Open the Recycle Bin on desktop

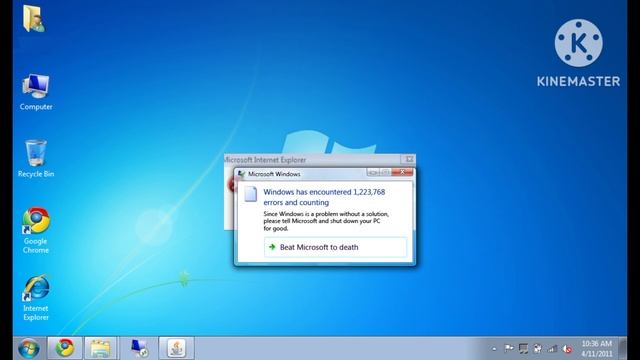pos(36,158)
